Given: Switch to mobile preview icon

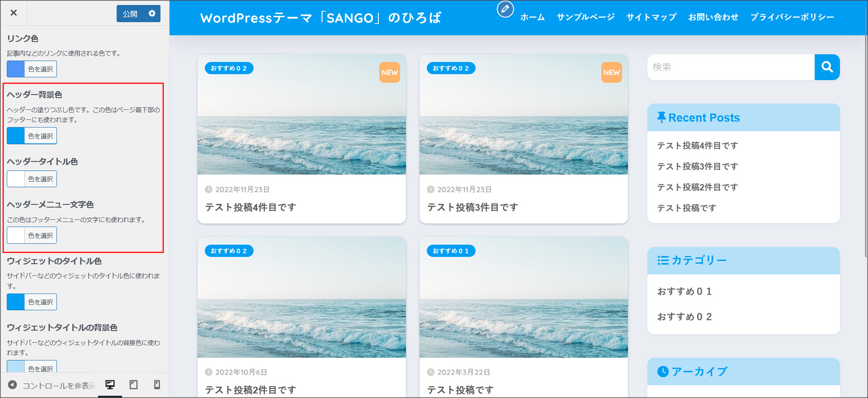Looking at the screenshot, I should [x=157, y=385].
